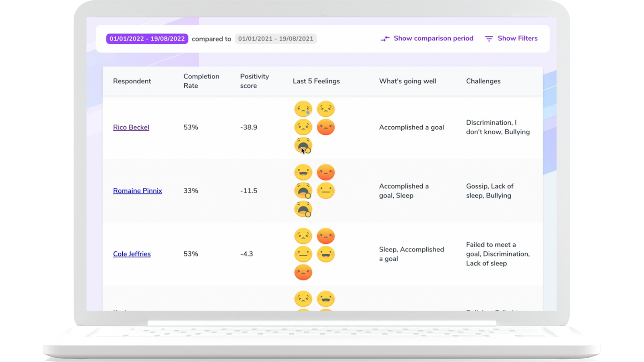Click the frowning emoji below Cole Jeffries's row
This screenshot has height=362, width=644.
point(303,299)
